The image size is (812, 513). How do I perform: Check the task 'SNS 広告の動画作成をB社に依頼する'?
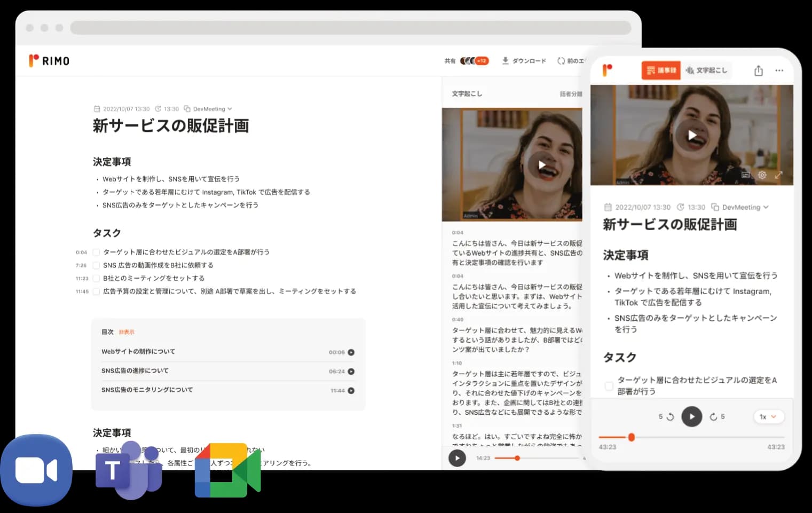(x=96, y=265)
